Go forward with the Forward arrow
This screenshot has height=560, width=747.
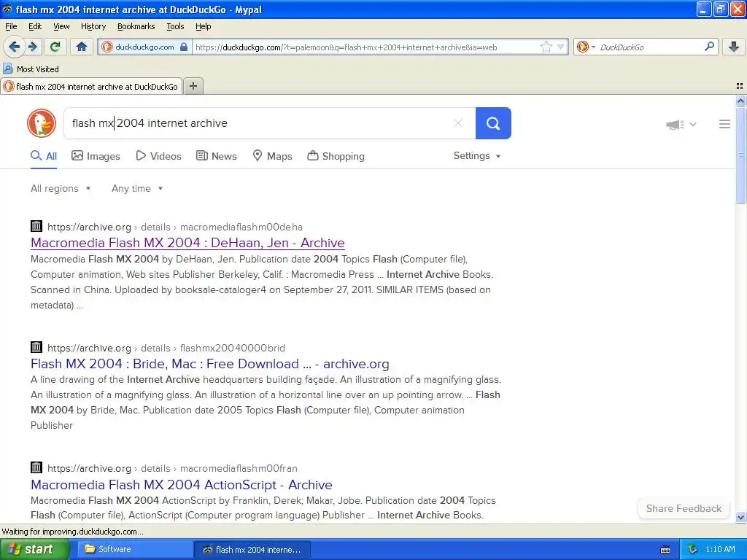(x=33, y=47)
